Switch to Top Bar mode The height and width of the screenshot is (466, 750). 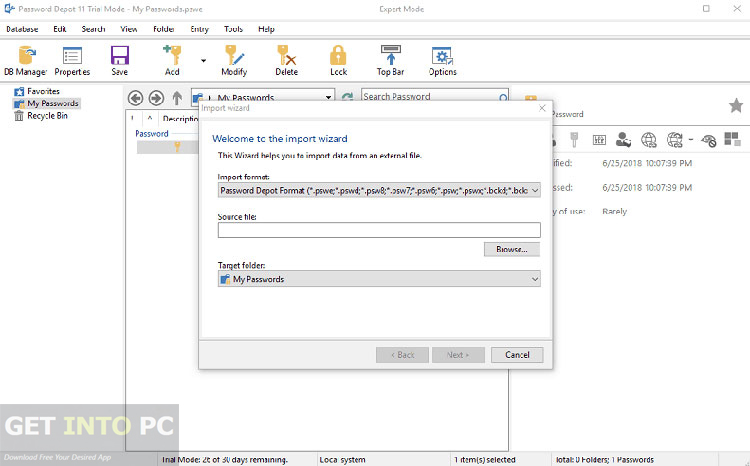coord(390,61)
